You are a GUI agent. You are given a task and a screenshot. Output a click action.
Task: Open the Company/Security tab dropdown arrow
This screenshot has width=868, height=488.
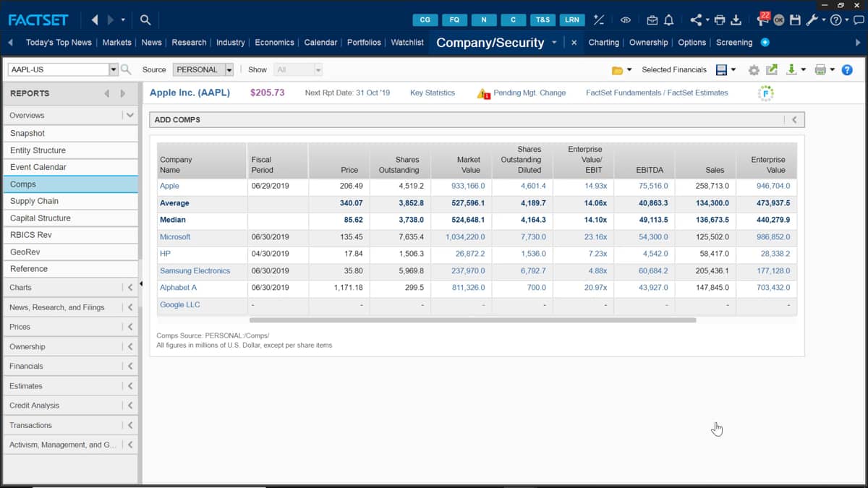click(554, 42)
